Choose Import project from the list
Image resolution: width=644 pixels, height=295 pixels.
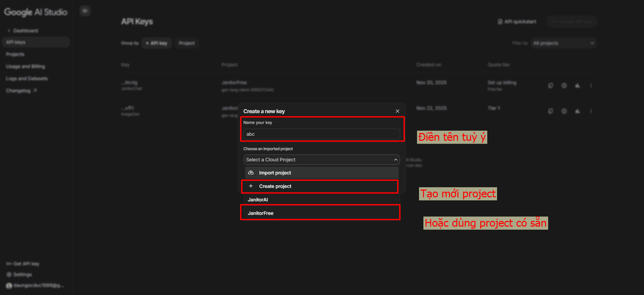[321, 173]
